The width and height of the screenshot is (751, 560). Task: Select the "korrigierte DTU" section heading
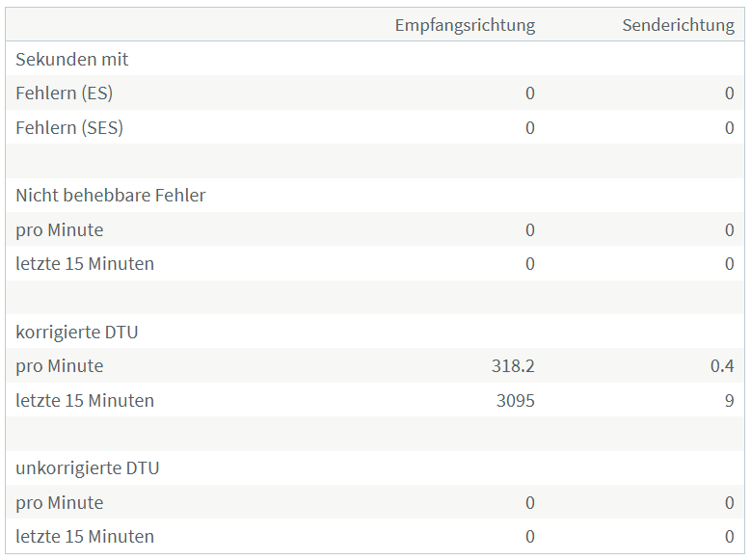(77, 332)
